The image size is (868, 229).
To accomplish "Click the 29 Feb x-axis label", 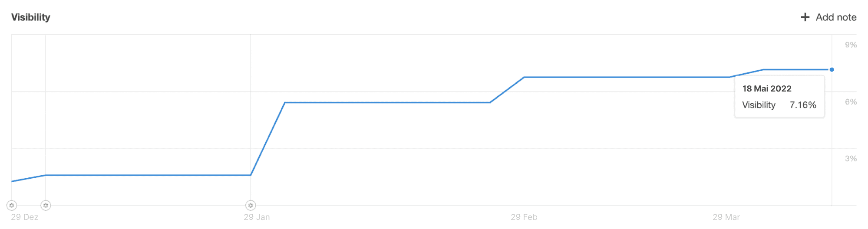I will point(524,217).
